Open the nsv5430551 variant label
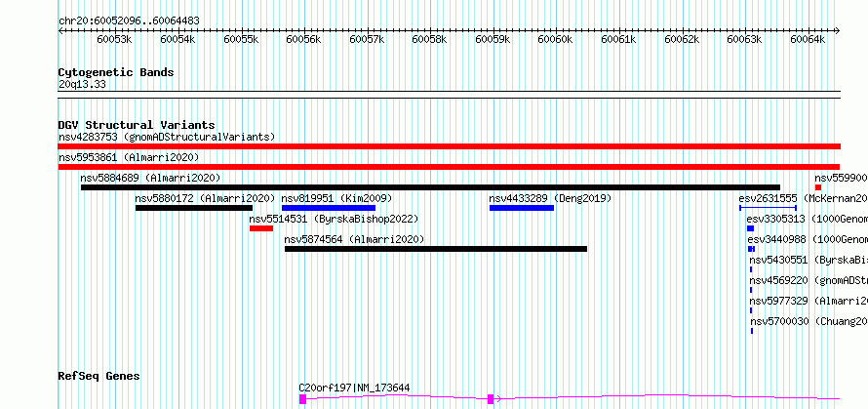 (x=809, y=260)
